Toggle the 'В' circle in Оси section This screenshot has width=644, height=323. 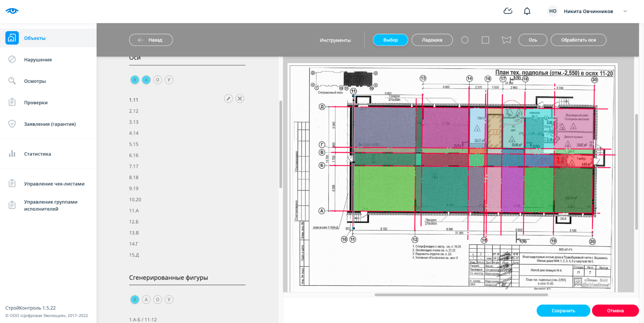pos(135,80)
